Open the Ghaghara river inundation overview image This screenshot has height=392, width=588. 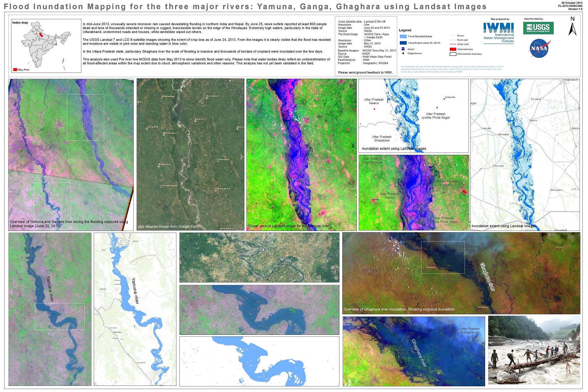[461, 273]
